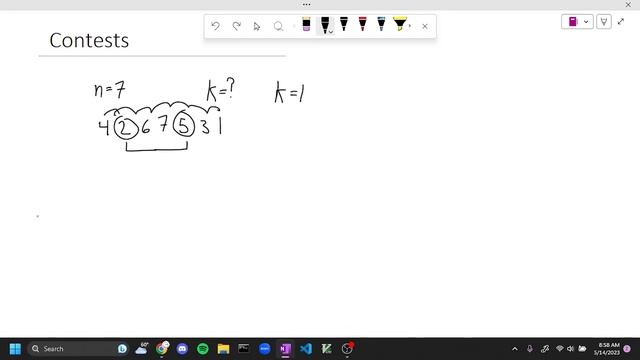Open Zoom from the taskbar

click(x=264, y=349)
